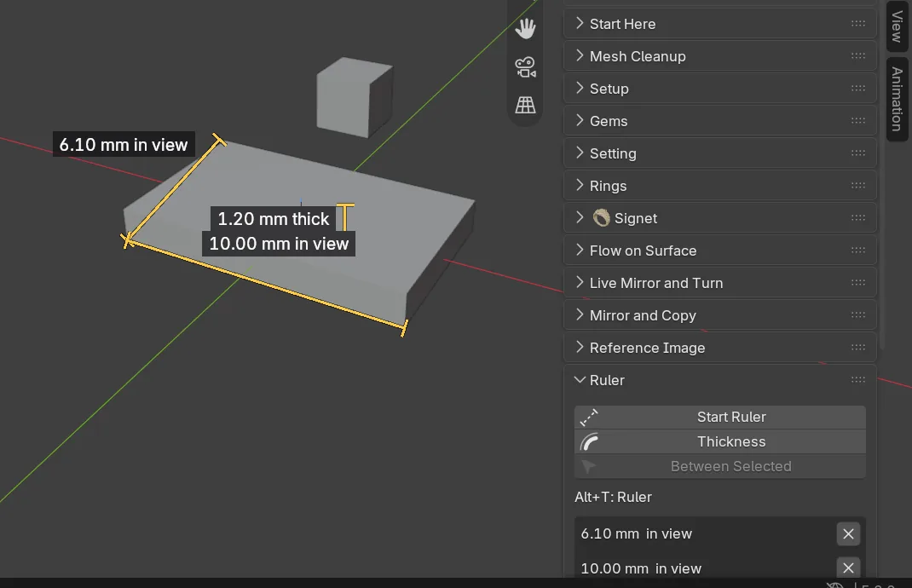
Task: Switch perspective/orthographic with the grid icon
Action: 525,105
